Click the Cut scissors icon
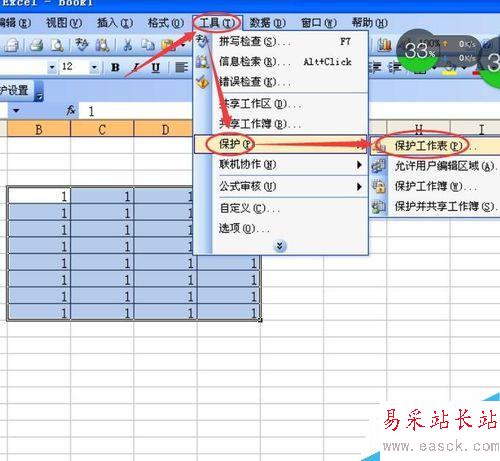Screen dimensions: 500x461 tap(128, 45)
